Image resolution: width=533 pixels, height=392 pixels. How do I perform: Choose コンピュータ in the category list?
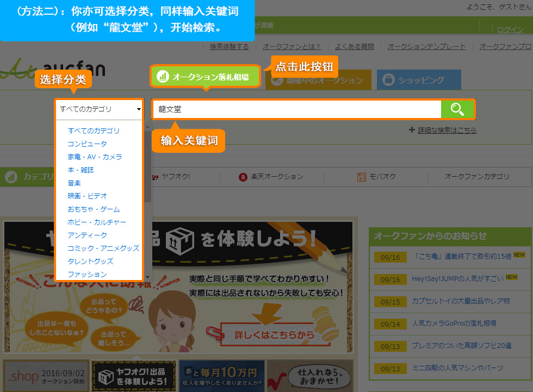point(87,144)
